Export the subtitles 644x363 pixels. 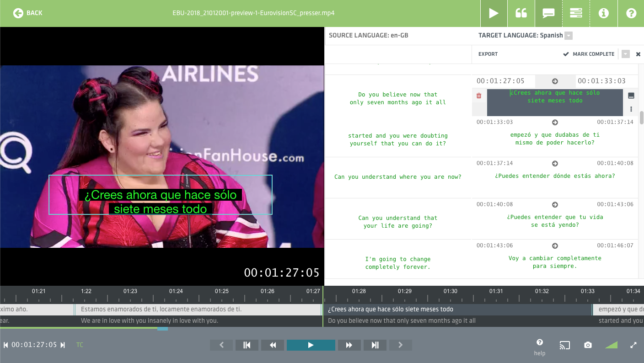488,53
